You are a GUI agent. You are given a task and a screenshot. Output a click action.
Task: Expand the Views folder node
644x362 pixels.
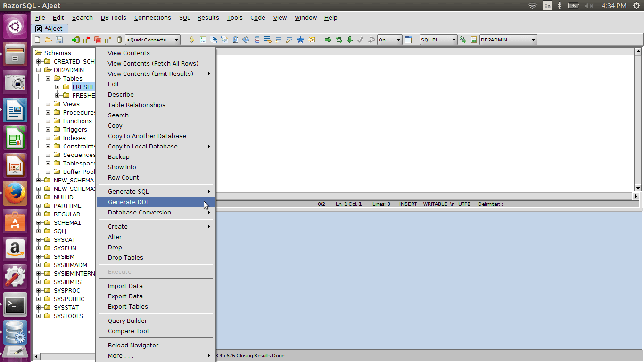click(x=48, y=104)
